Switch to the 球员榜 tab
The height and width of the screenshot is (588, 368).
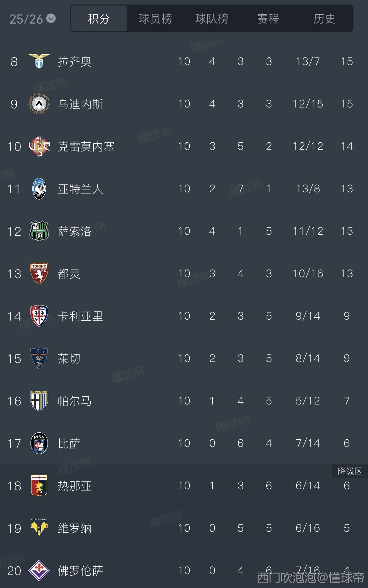(155, 19)
